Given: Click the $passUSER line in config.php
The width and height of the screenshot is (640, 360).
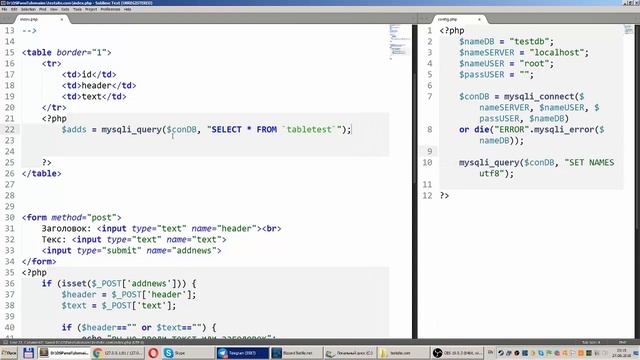Looking at the screenshot, I should point(496,74).
